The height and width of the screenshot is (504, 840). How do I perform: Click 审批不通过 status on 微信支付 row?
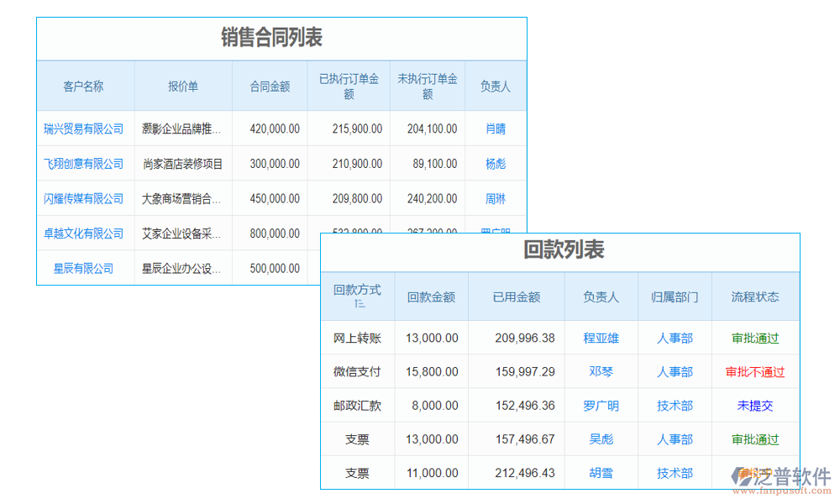753,371
